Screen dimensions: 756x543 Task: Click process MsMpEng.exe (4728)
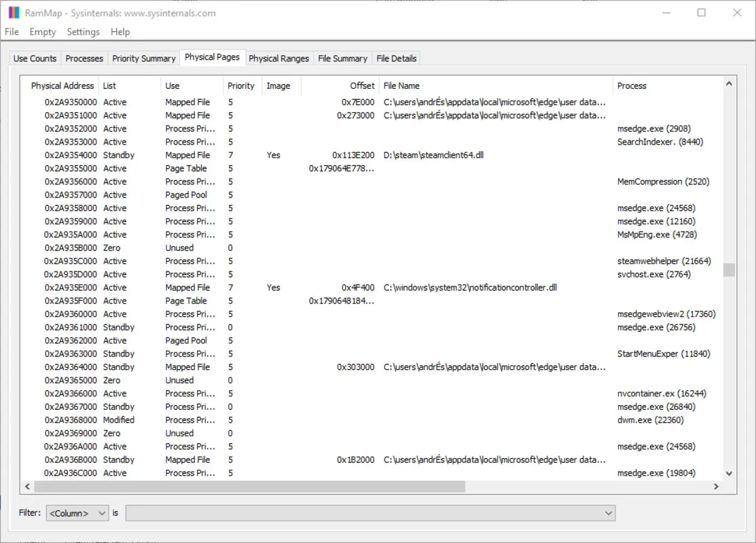[x=657, y=235]
